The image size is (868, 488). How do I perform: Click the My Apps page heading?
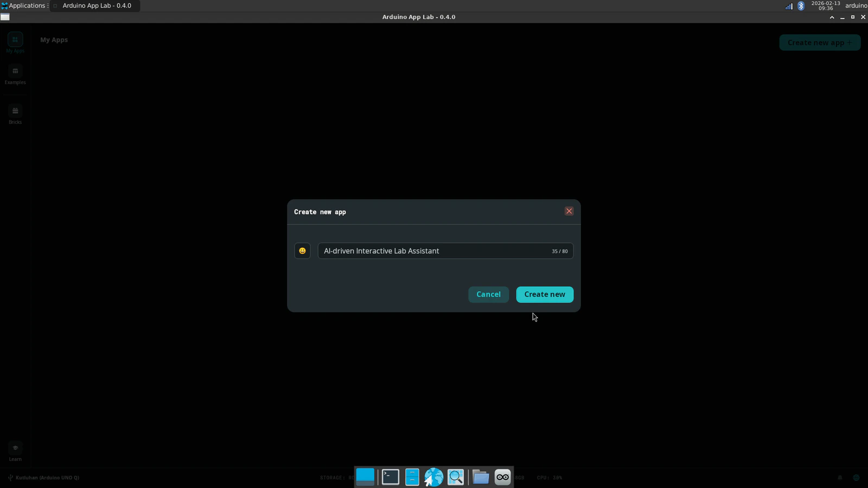[x=54, y=40]
